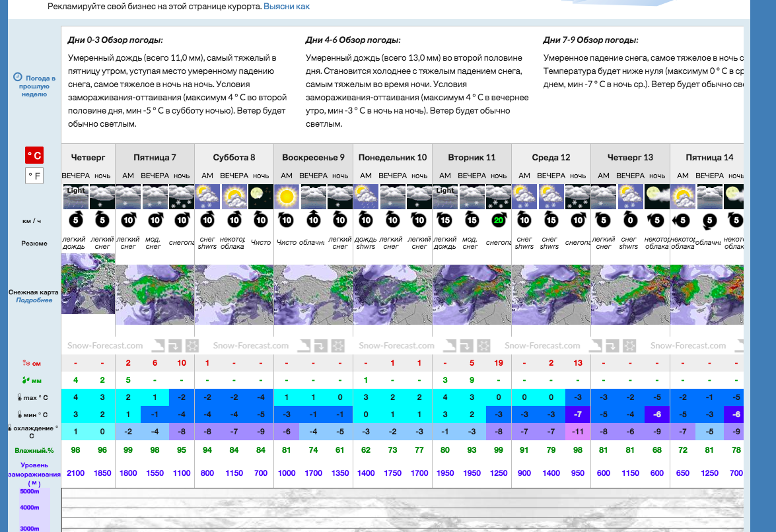Click the 650 freezing level value

(682, 473)
